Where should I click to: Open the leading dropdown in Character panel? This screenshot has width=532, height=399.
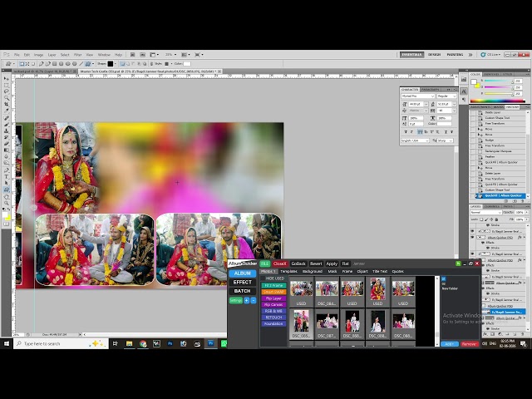[455, 104]
